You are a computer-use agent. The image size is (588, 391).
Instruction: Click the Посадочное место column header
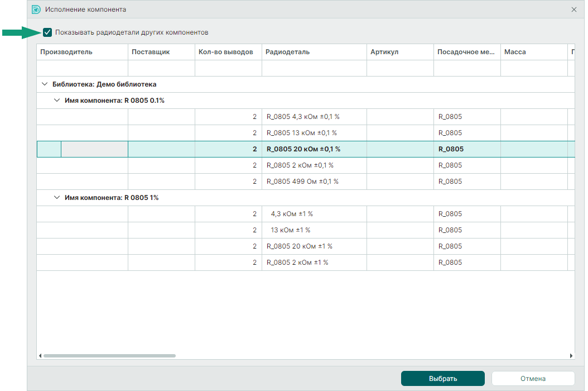[x=467, y=52]
